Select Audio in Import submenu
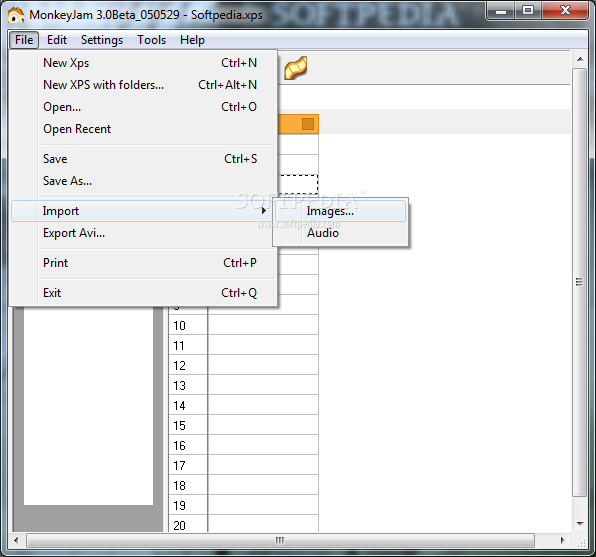Viewport: 596px width, 557px height. [x=341, y=233]
